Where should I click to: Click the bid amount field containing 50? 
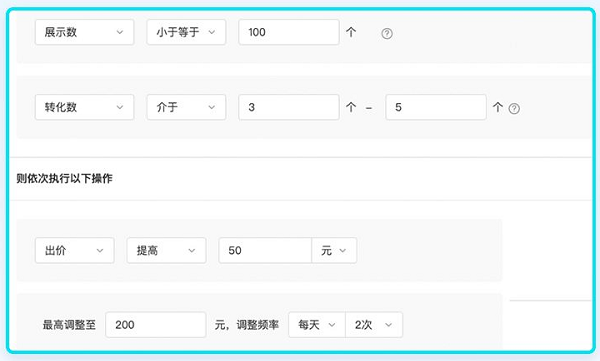click(x=265, y=250)
